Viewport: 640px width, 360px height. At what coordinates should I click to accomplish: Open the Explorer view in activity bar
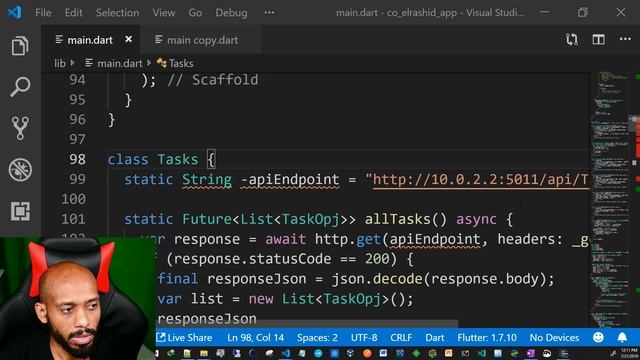click(20, 45)
